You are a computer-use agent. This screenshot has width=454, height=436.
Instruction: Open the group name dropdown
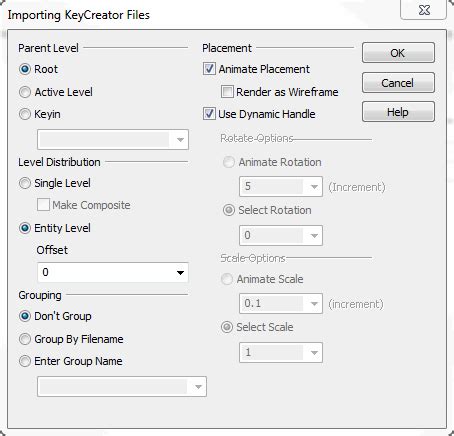click(198, 387)
